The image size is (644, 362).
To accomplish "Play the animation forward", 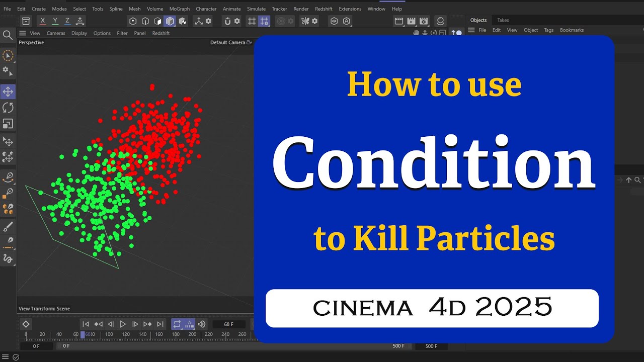I will tap(123, 324).
